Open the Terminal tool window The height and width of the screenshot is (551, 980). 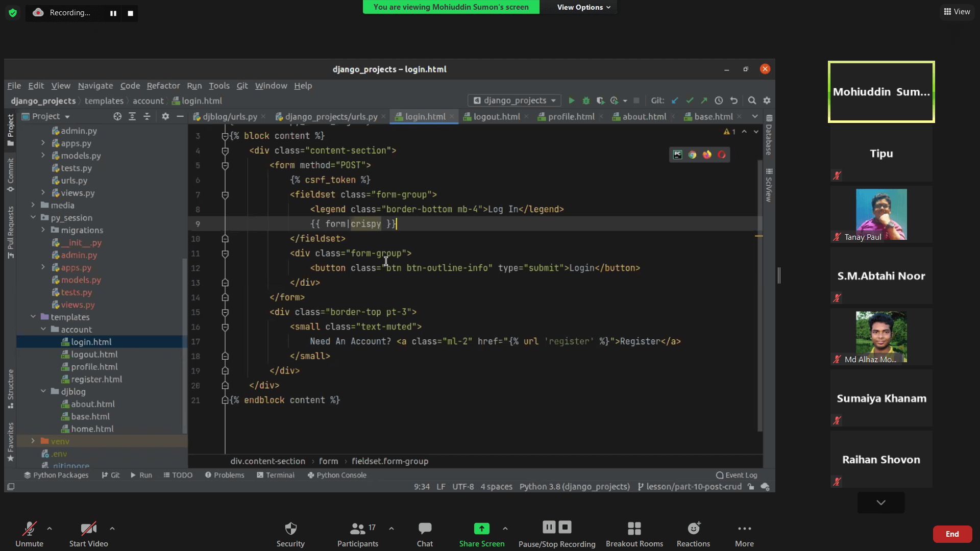[x=279, y=475]
